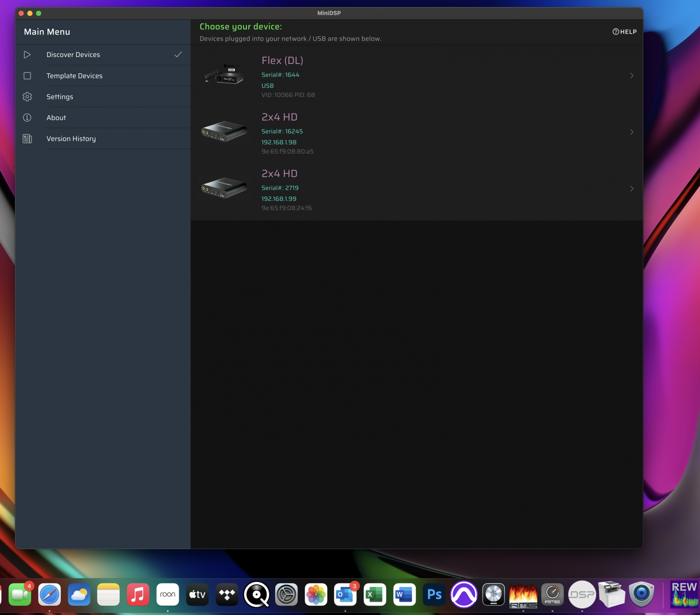Click the Serial#: 2719 text
Screen dimensions: 700x615
[280, 188]
